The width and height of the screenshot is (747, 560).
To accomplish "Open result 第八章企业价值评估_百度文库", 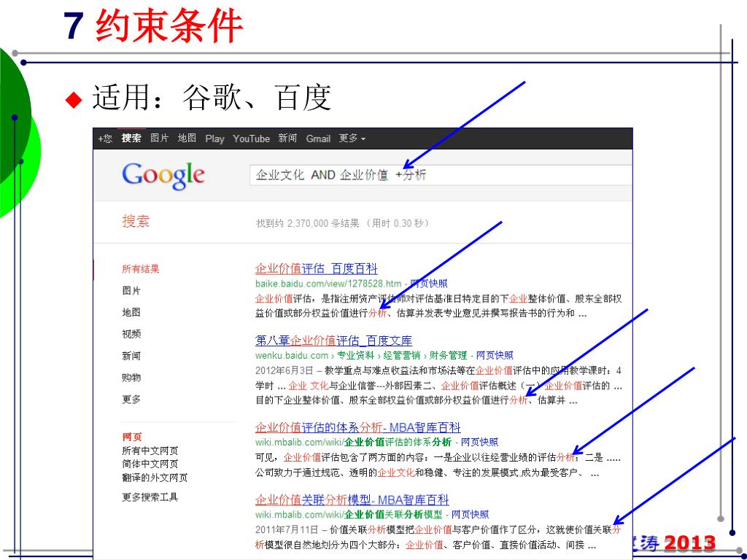I will 333,341.
